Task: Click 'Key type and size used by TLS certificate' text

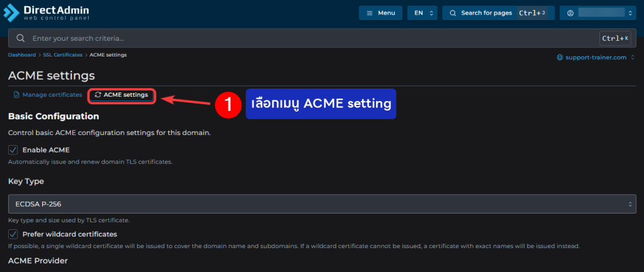Action: coord(69,220)
